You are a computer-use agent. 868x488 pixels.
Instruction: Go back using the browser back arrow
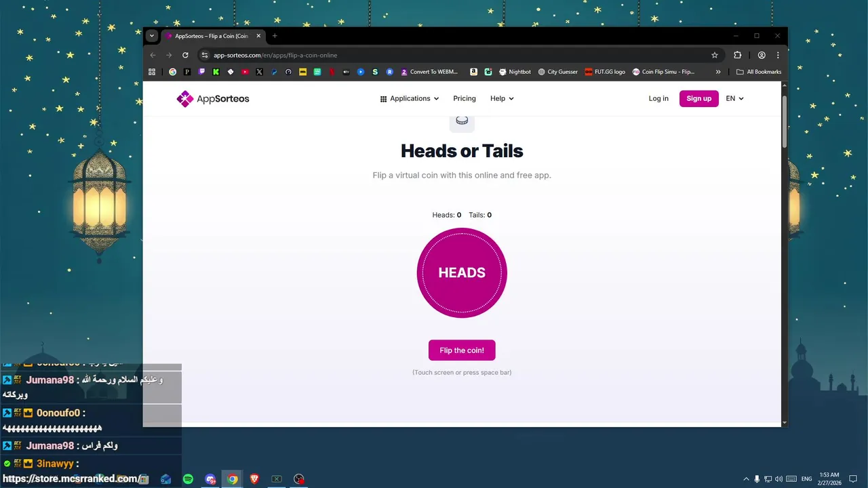pyautogui.click(x=153, y=55)
